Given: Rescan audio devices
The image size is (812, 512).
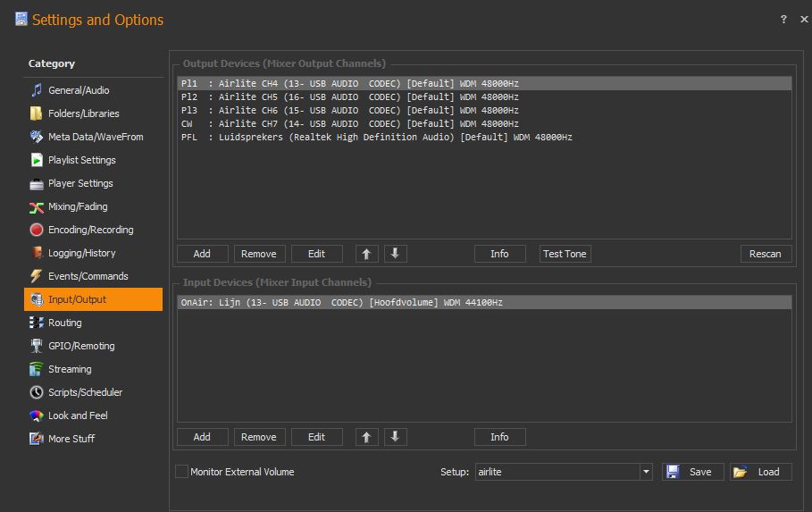Looking at the screenshot, I should click(766, 254).
